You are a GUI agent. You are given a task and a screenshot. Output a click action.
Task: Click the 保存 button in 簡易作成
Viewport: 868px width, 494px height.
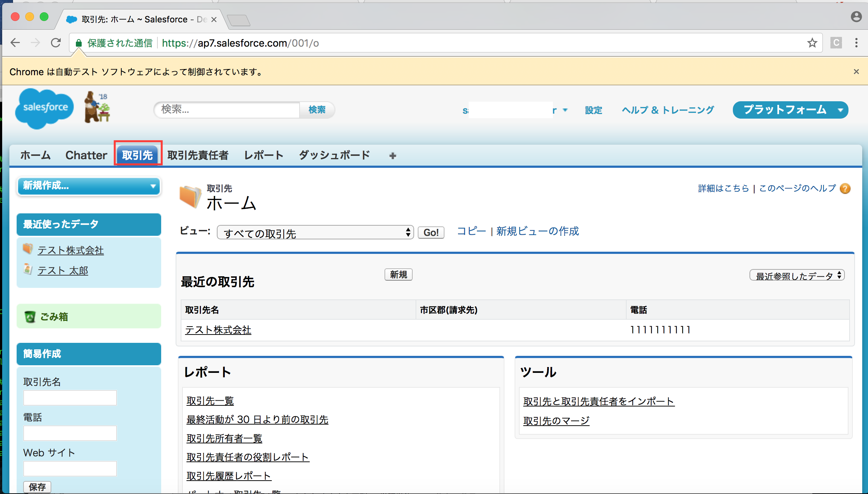[37, 487]
